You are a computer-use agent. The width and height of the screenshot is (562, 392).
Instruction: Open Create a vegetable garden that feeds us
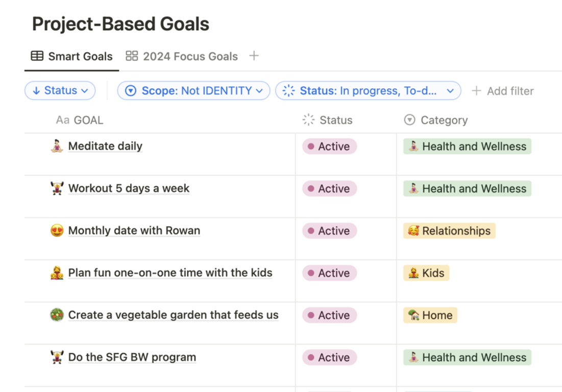click(x=173, y=315)
